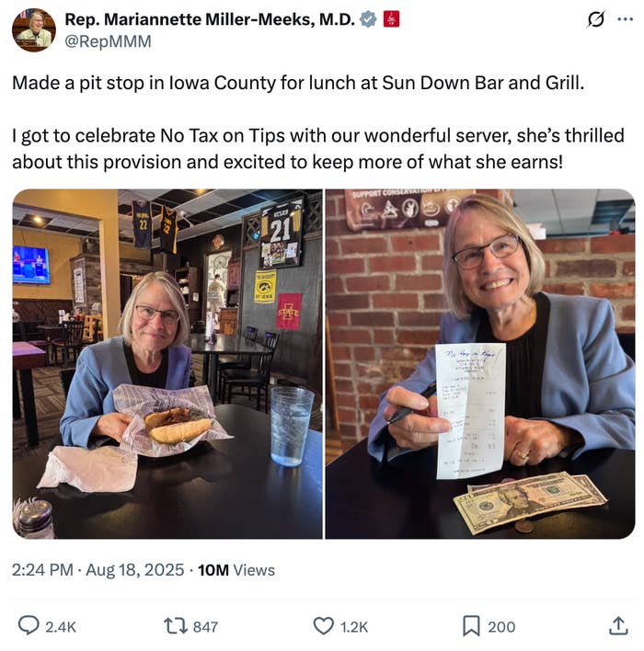644x651 pixels.
Task: Share the post via the upload arrow icon
Action: 618,626
